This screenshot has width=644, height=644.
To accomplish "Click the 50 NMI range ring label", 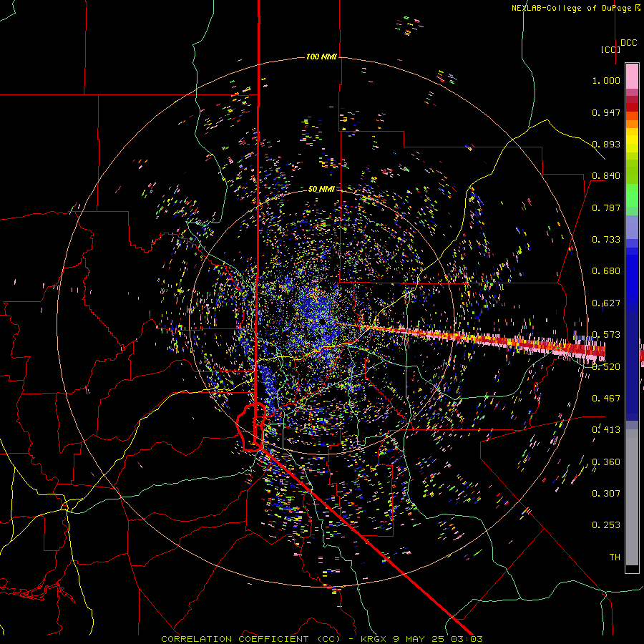I will click(x=321, y=189).
